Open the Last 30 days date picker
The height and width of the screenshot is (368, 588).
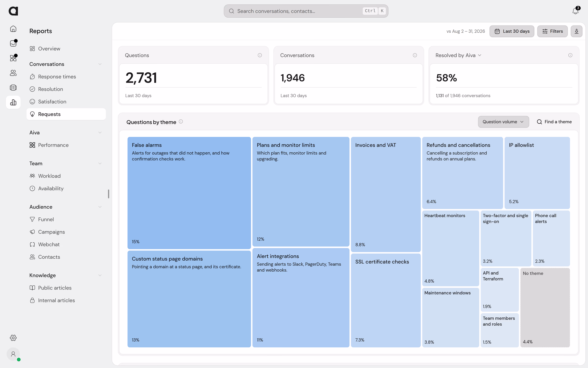(x=512, y=31)
